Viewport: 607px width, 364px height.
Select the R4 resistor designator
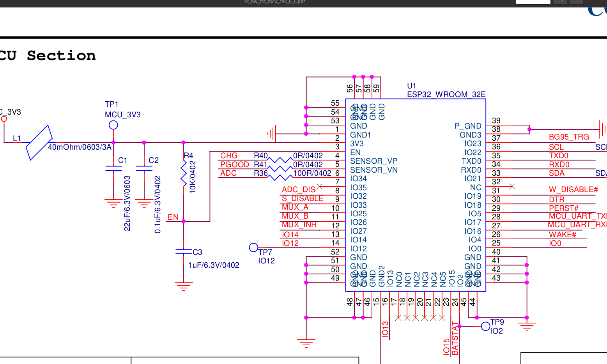click(x=189, y=155)
